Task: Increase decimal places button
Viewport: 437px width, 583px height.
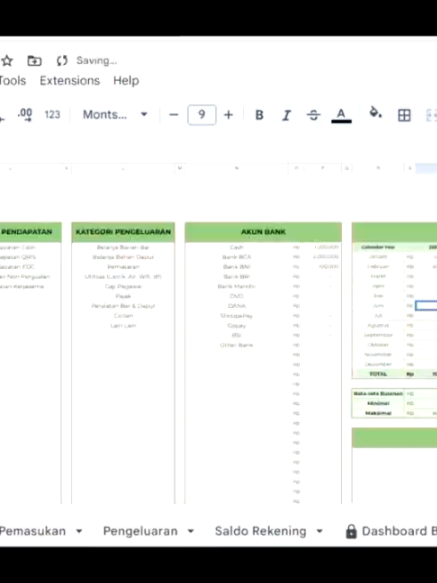Action: pos(25,115)
